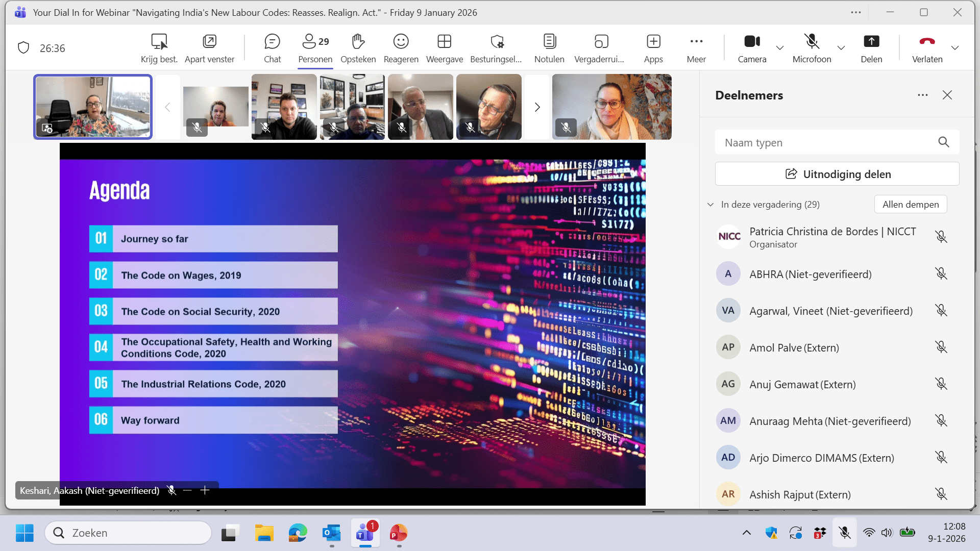The width and height of the screenshot is (980, 551).
Task: Click the Opsteken raise hand icon
Action: 358,42
